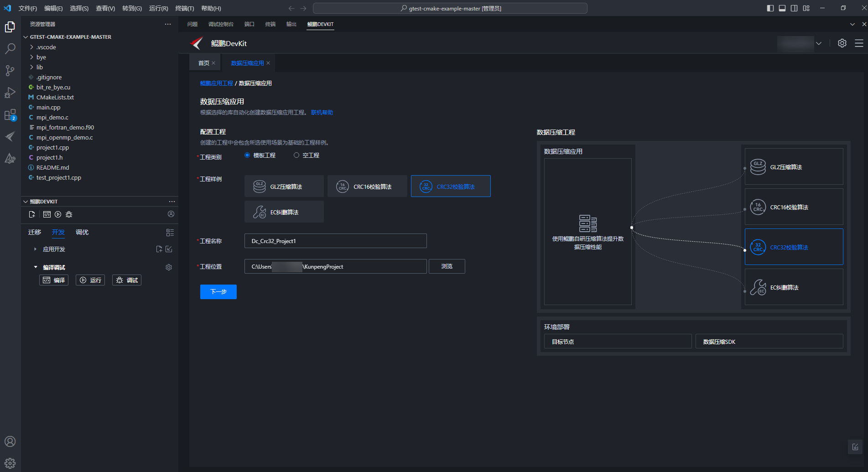Click 工程位置 path input field

336,266
